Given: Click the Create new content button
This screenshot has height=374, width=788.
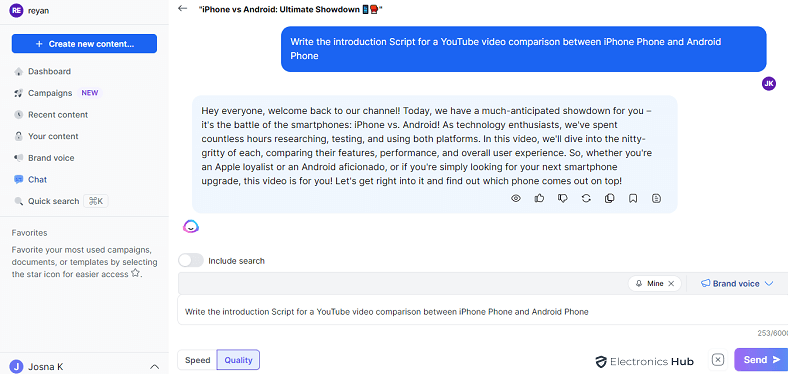Looking at the screenshot, I should point(84,44).
